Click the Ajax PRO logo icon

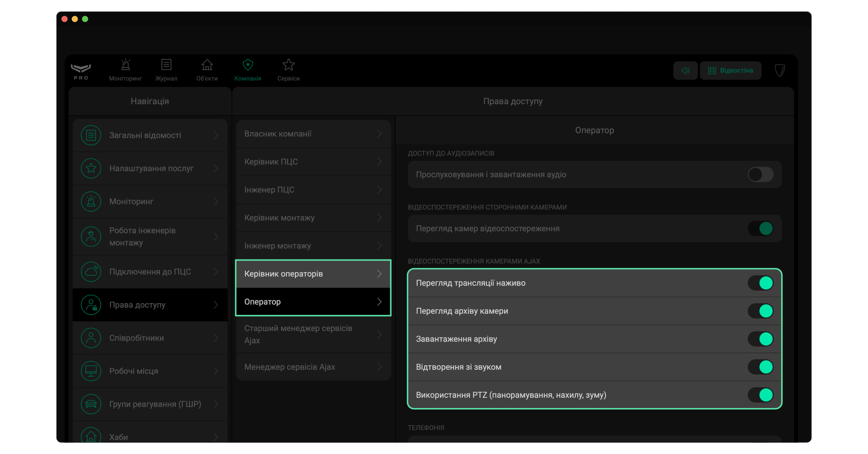[81, 70]
